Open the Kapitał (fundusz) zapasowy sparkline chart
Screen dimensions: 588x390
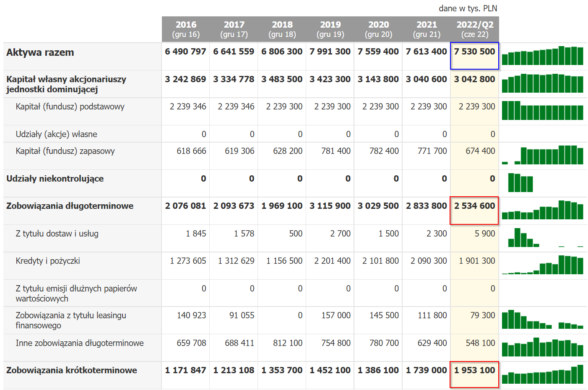pos(543,155)
